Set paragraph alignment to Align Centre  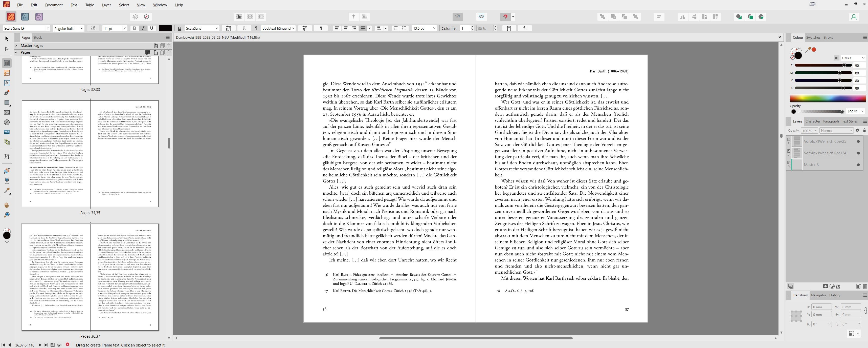click(x=345, y=28)
